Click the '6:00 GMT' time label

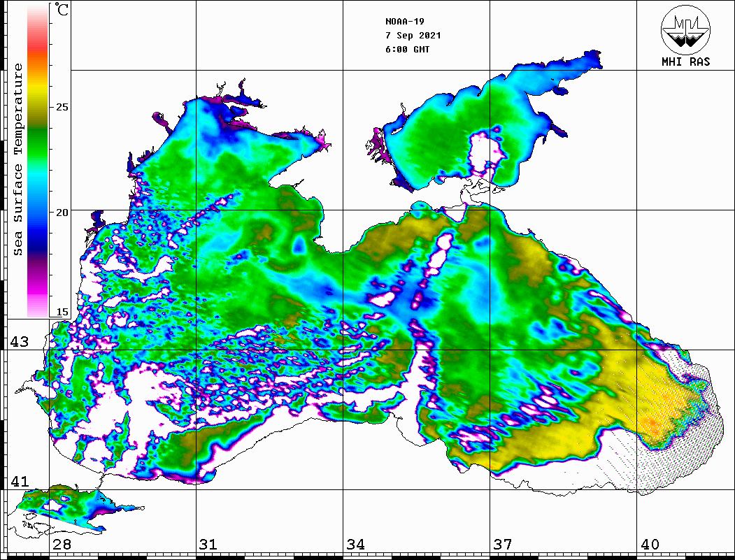407,49
